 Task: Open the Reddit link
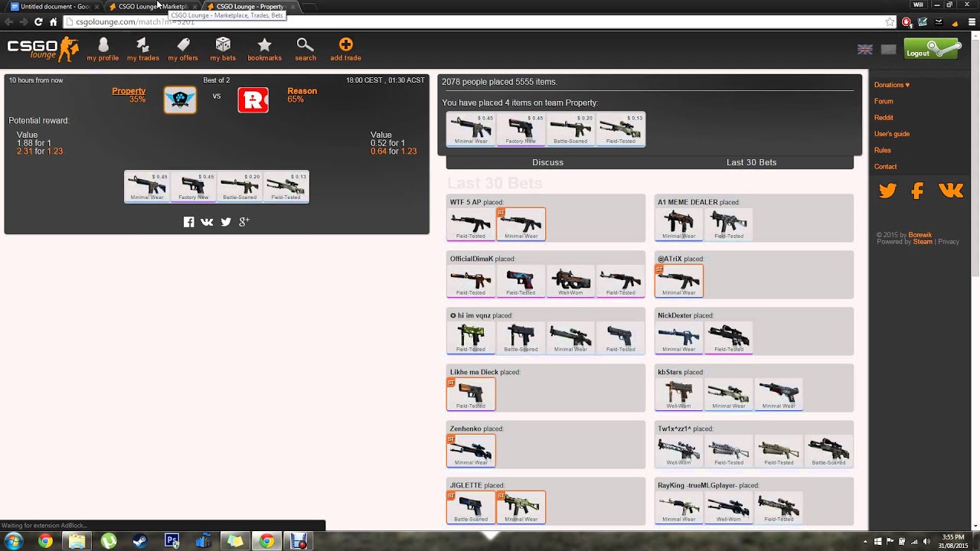click(x=884, y=118)
